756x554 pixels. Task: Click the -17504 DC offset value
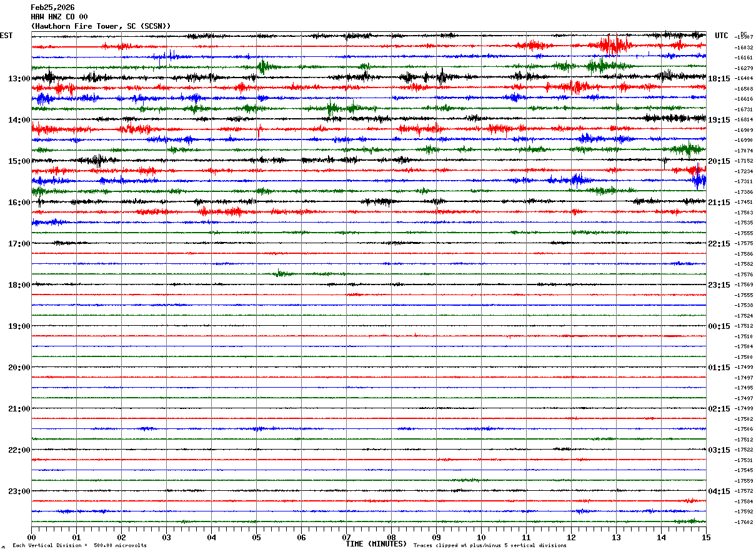(744, 346)
